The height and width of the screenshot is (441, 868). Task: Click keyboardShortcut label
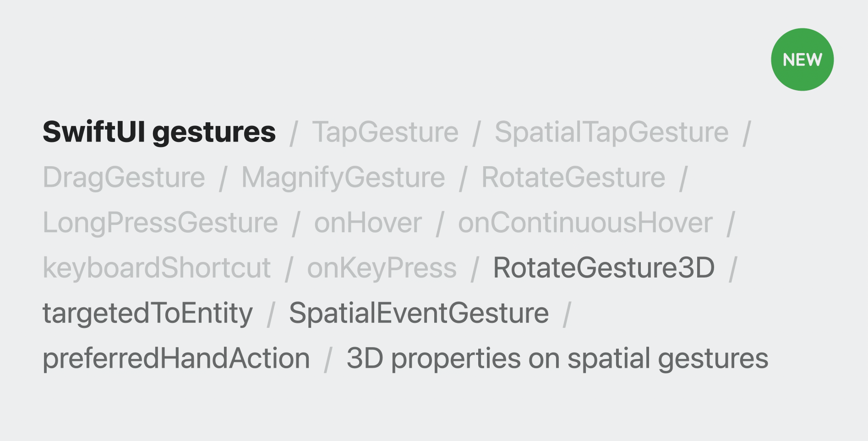coord(157,268)
